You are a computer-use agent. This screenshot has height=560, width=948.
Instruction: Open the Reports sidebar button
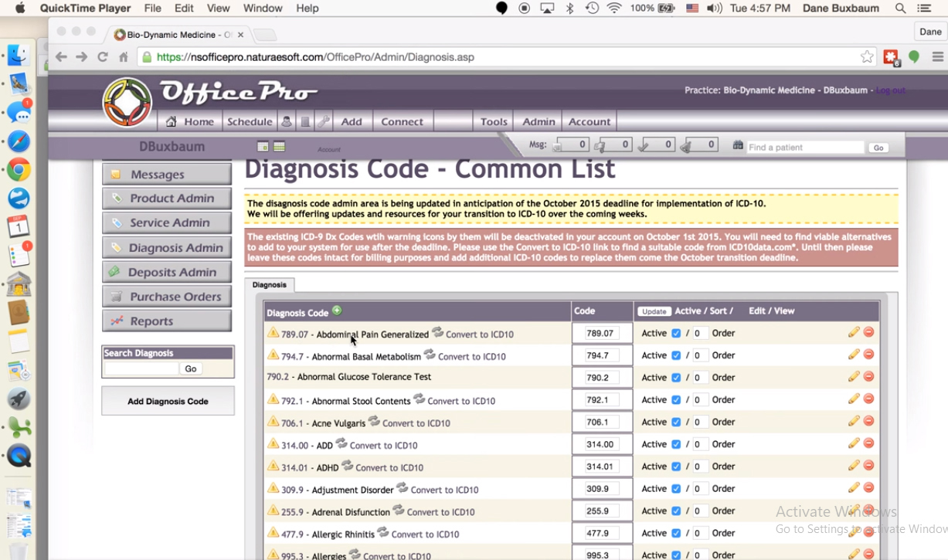167,321
